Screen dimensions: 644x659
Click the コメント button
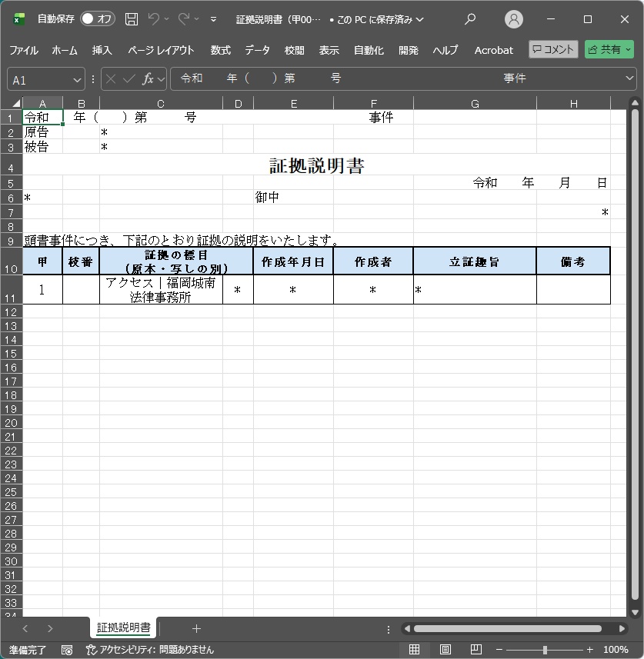point(552,49)
